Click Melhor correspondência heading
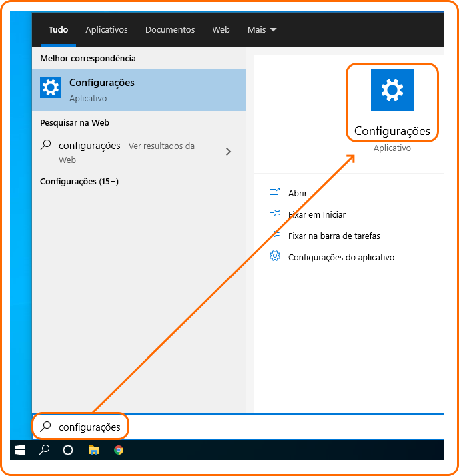 (x=88, y=58)
